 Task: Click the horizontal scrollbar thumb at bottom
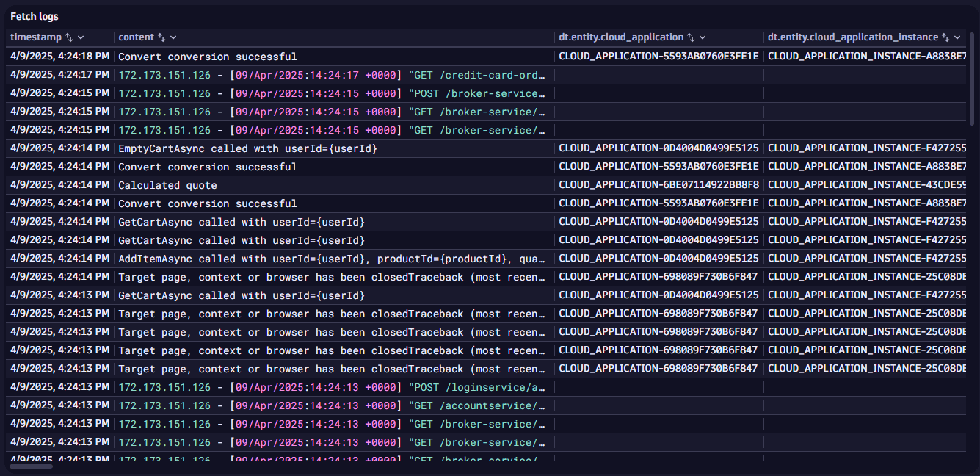coord(31,466)
